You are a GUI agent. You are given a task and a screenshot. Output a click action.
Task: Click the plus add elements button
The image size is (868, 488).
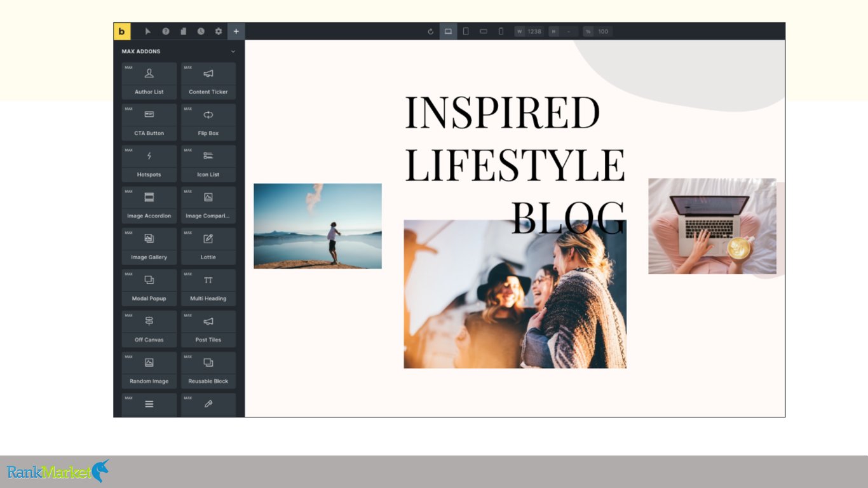pyautogui.click(x=236, y=31)
